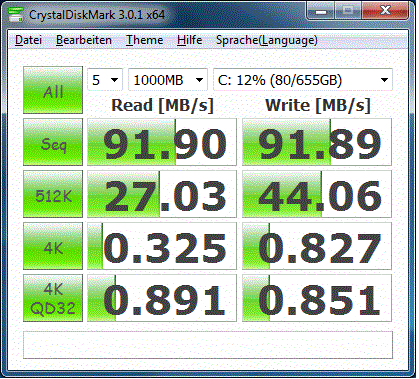Image resolution: width=419 pixels, height=379 pixels.
Task: Click the CrystalDiskMark app icon in title bar
Action: [16, 14]
